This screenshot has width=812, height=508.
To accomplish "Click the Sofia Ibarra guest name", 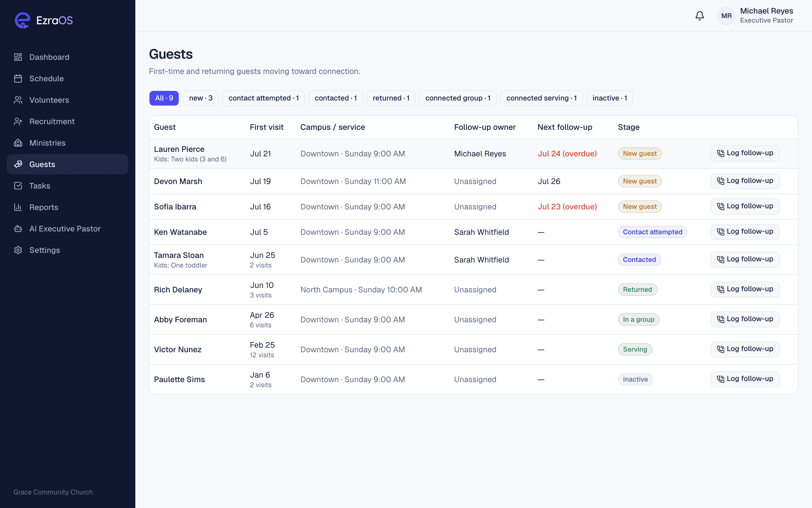I will pos(175,207).
